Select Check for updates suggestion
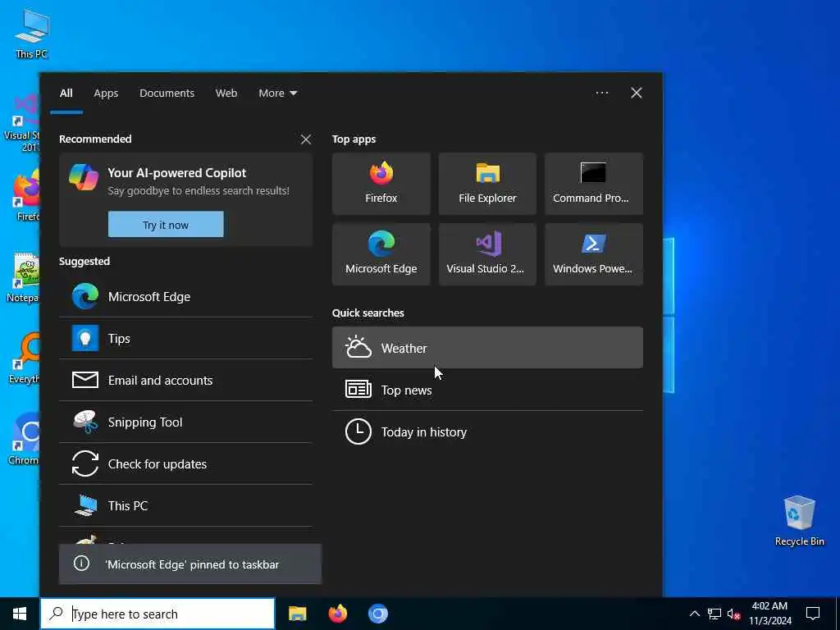 click(186, 463)
